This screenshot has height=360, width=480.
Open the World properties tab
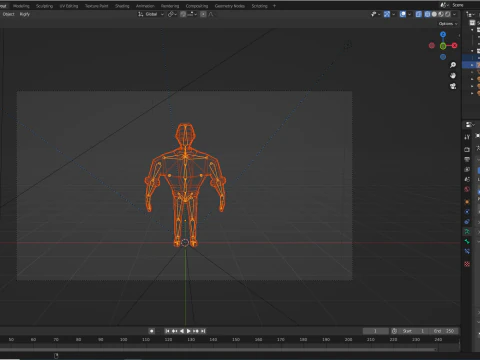click(x=467, y=189)
